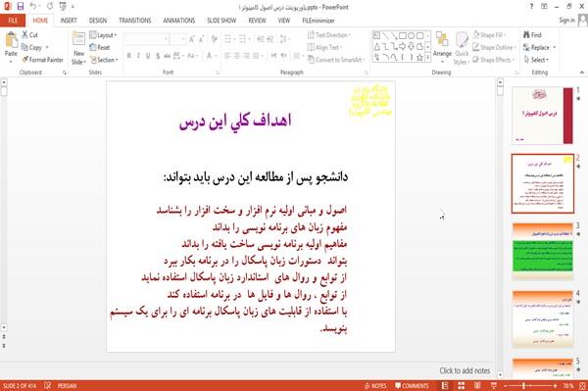This screenshot has height=391, width=588.
Task: Open the font size combo box
Action: [177, 39]
